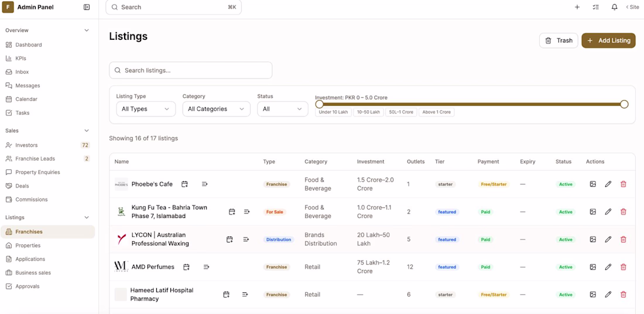Open Calendar in sidebar
Image resolution: width=644 pixels, height=314 pixels.
tap(47, 99)
